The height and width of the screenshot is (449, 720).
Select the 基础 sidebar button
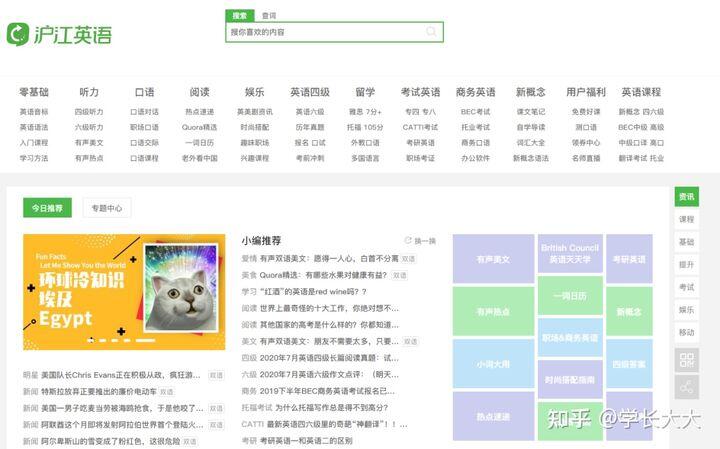point(686,242)
